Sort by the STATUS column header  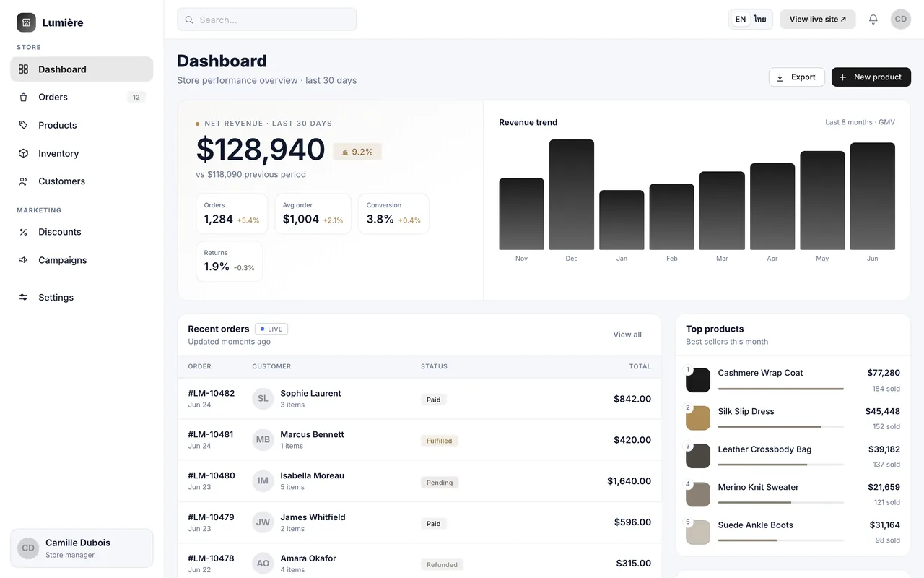[x=434, y=366]
